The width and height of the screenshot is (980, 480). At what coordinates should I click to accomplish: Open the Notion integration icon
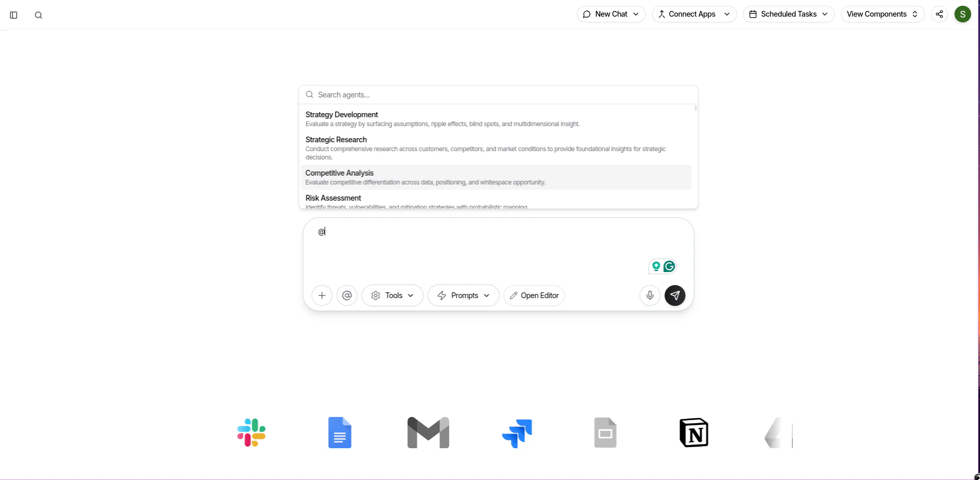coord(694,432)
